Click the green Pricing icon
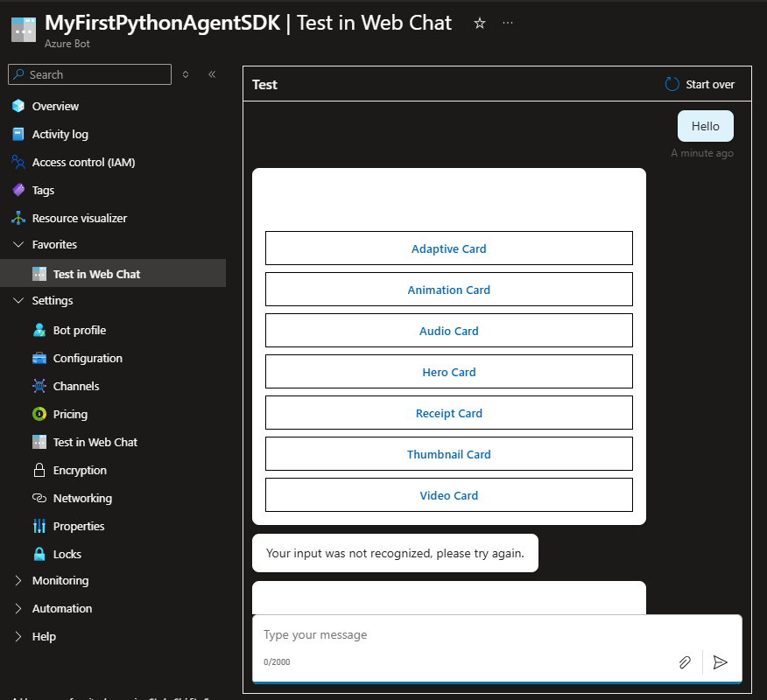This screenshot has height=700, width=767. coord(39,414)
